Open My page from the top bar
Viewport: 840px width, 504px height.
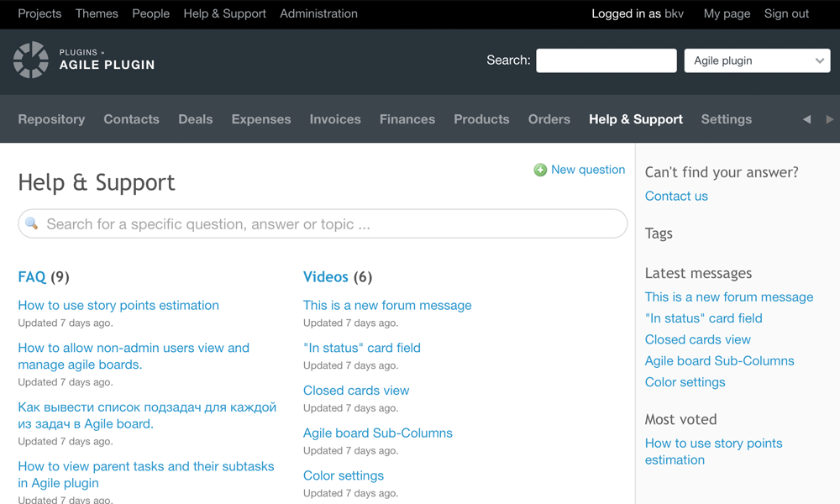pos(726,13)
